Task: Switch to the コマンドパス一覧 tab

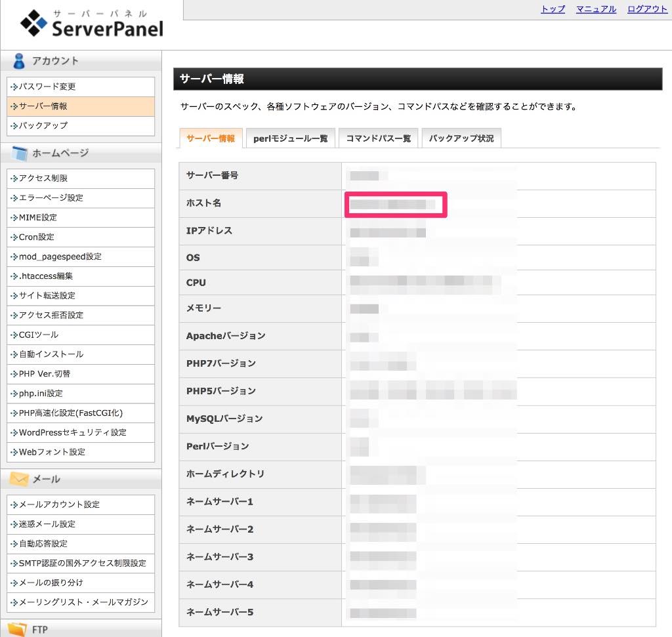Action: (378, 138)
